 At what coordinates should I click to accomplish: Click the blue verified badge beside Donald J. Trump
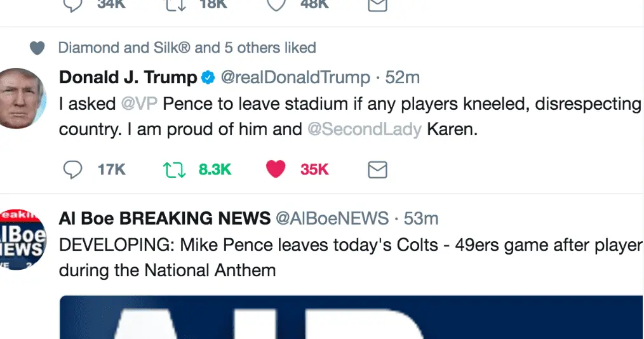coord(208,78)
